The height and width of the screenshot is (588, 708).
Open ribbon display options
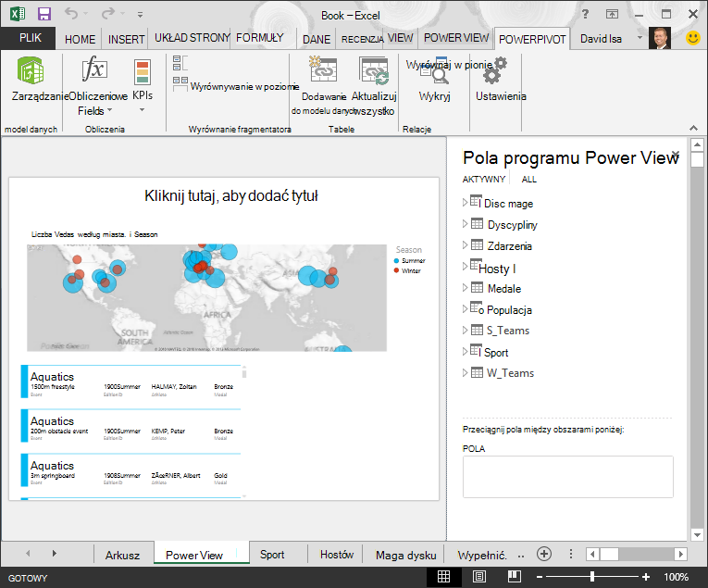(x=612, y=14)
